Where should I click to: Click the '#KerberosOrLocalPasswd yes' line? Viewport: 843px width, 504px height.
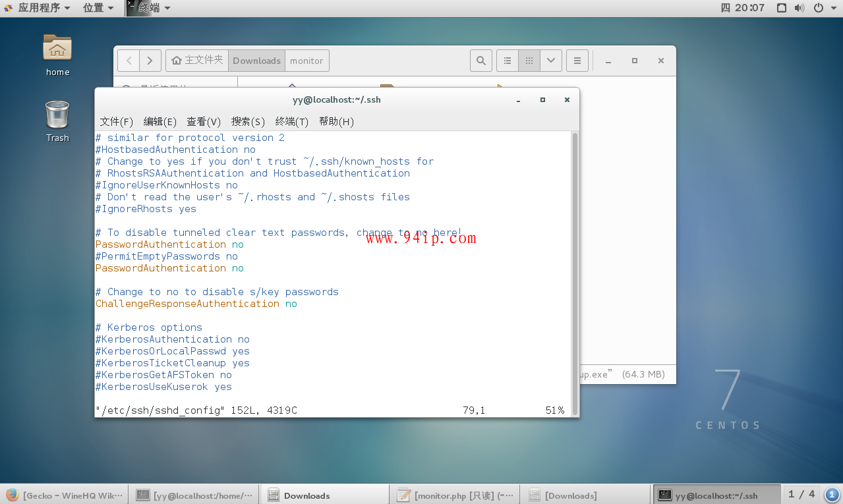click(x=173, y=351)
